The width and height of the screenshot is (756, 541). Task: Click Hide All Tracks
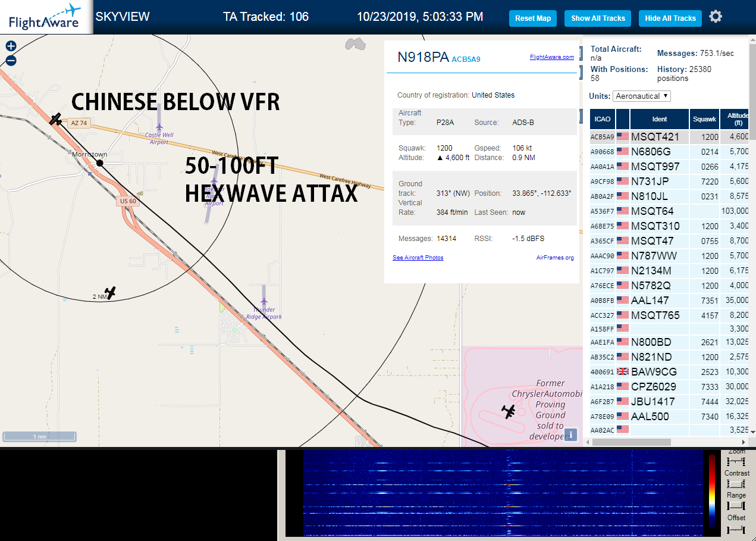point(670,18)
